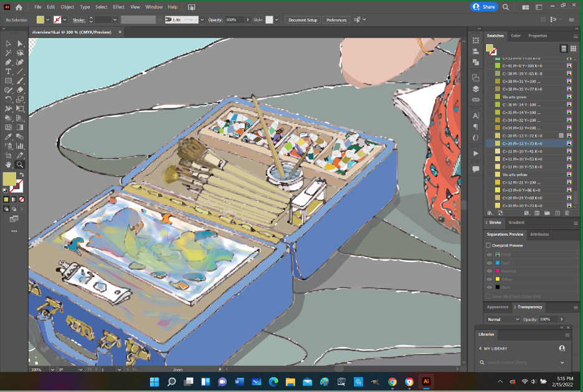Viewport: 583px width, 392px height.
Task: Choose the Eyedropper tool
Action: point(8,137)
